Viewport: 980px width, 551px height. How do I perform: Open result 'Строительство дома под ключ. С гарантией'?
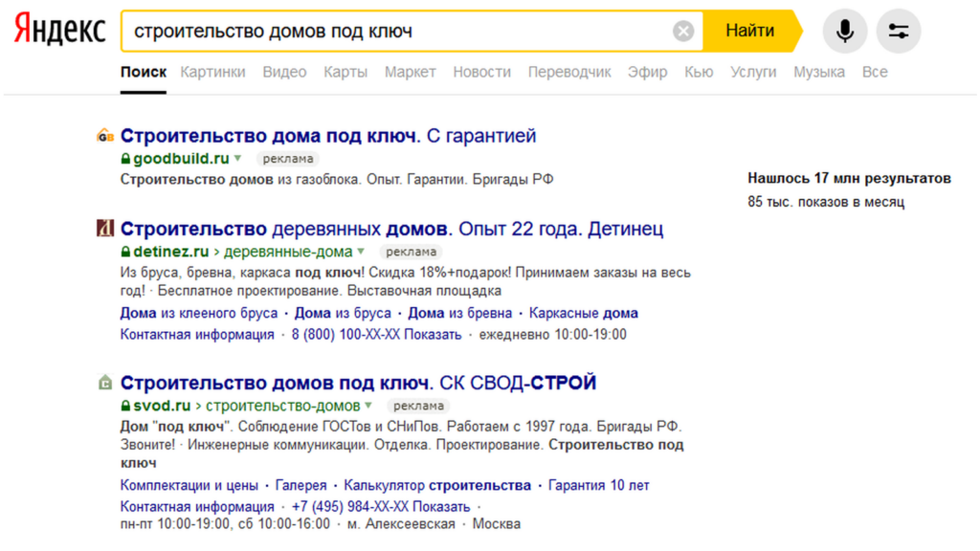(x=328, y=136)
